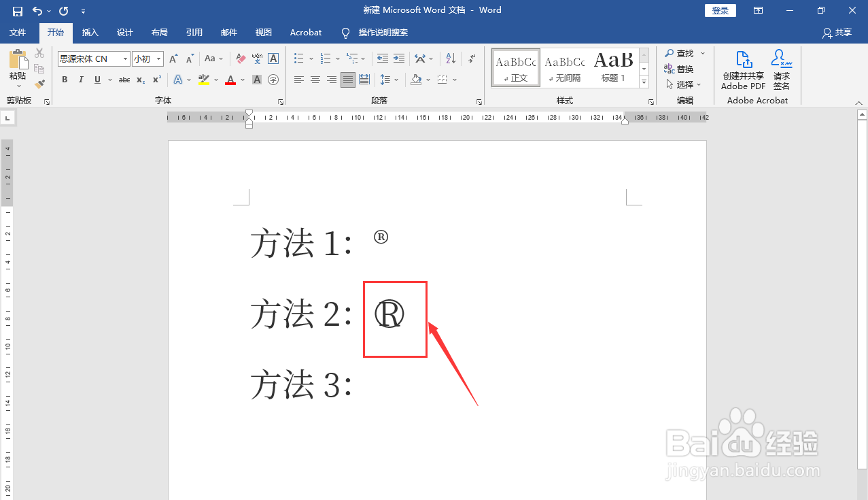
Task: Open the Acrobat ribbon tab
Action: pyautogui.click(x=305, y=32)
